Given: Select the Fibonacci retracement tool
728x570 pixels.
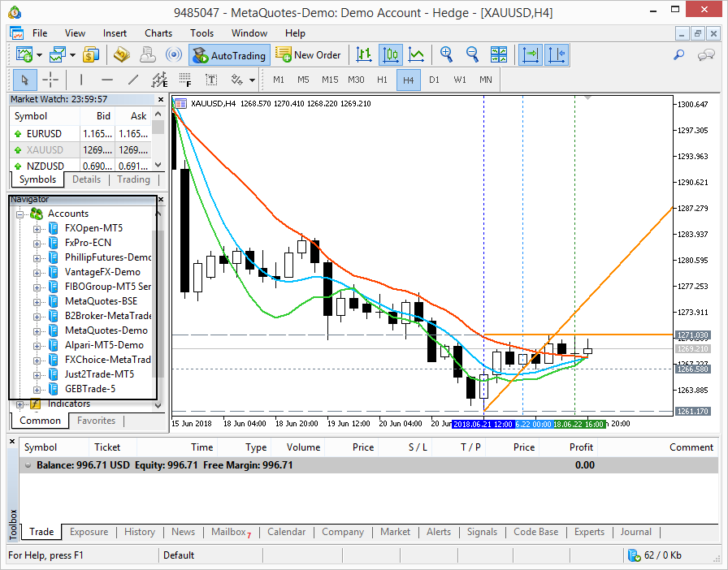Looking at the screenshot, I should point(185,80).
